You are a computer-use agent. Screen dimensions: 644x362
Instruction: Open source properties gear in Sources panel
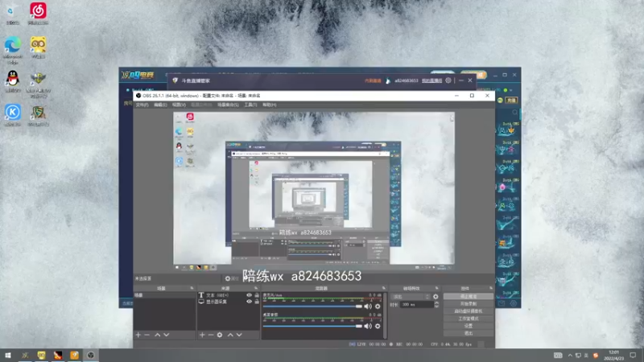(220, 335)
